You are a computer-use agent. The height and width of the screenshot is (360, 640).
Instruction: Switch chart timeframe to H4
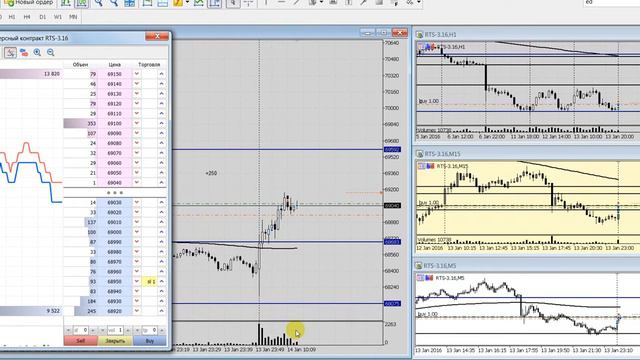tap(27, 17)
